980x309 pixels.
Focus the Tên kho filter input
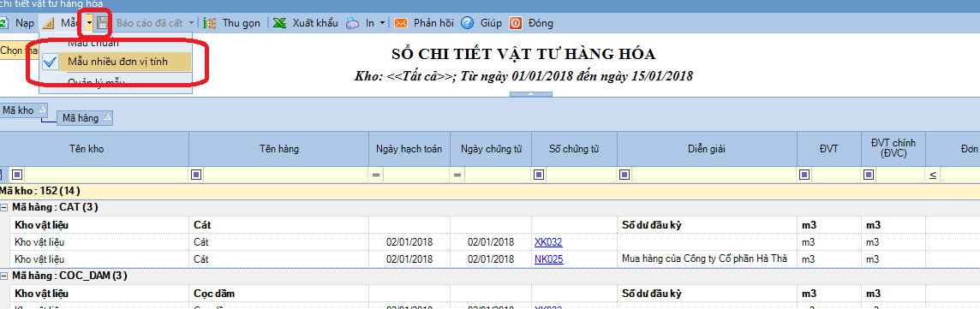tap(105, 174)
